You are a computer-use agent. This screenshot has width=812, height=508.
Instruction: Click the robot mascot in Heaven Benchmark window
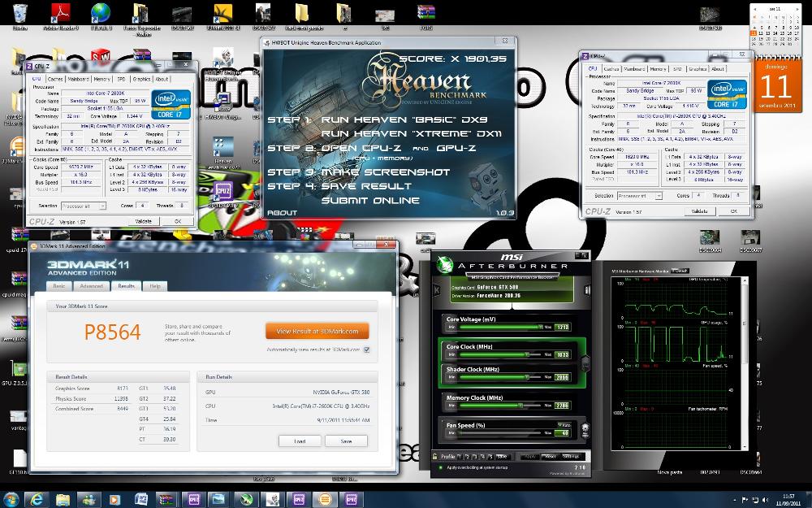(485, 185)
